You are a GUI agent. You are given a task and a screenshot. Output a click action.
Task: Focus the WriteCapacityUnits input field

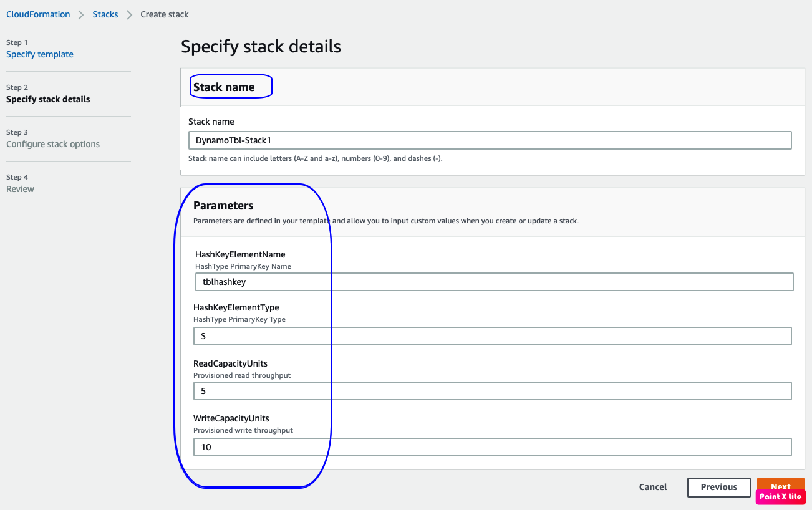(x=492, y=447)
